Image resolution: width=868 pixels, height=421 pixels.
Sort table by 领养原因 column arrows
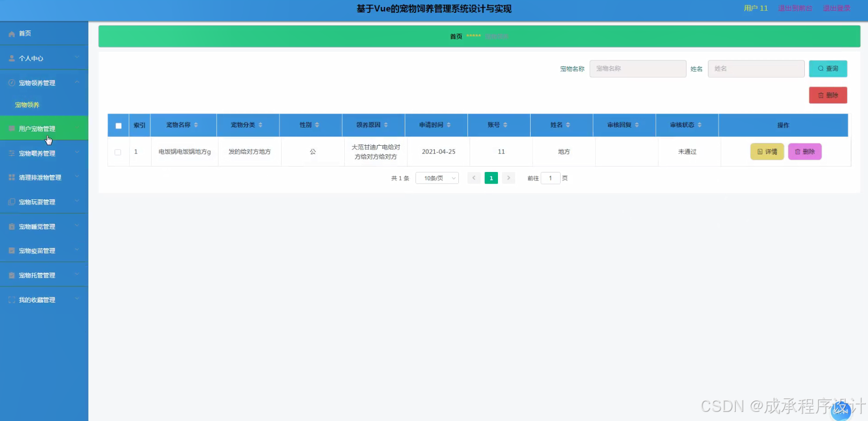(x=386, y=125)
